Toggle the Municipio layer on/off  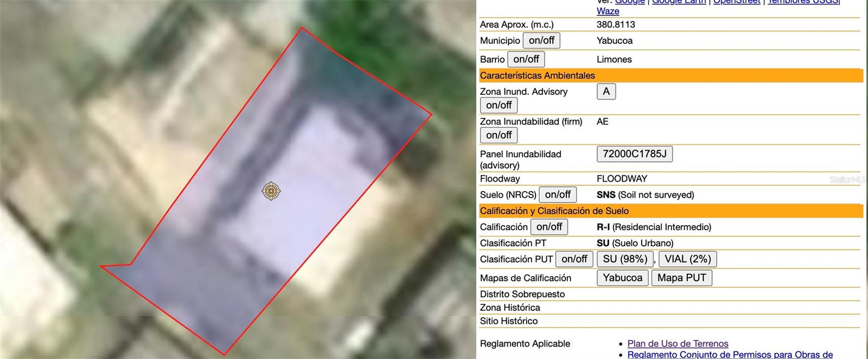point(541,41)
